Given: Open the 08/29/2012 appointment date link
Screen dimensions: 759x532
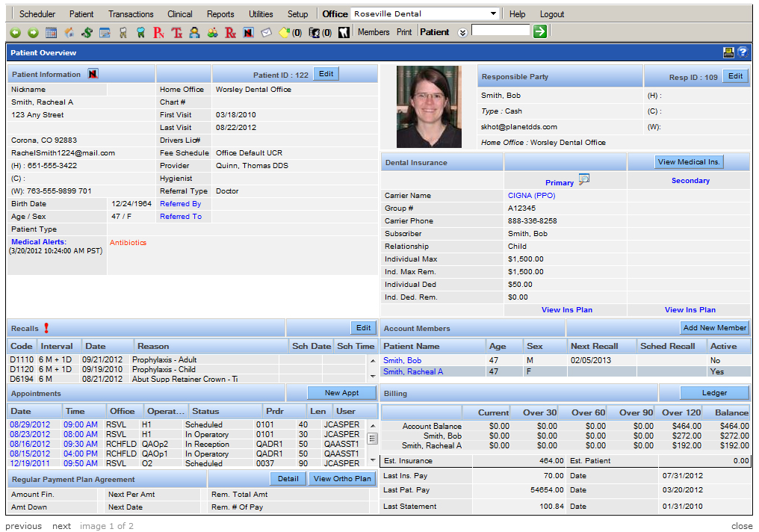Looking at the screenshot, I should click(x=30, y=424).
